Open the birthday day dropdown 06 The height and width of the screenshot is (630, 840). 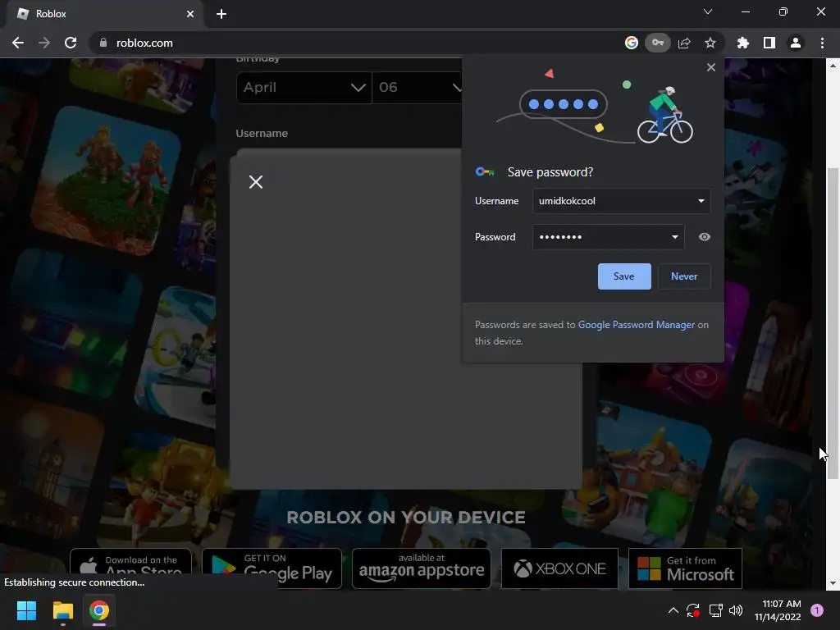pyautogui.click(x=418, y=87)
